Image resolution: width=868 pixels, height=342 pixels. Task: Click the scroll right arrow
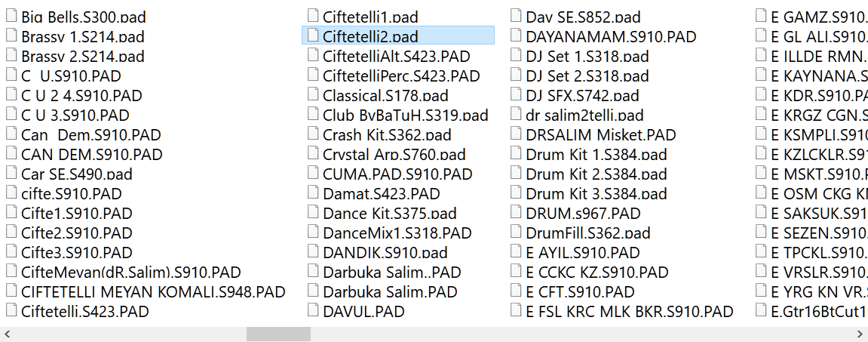[x=860, y=334]
